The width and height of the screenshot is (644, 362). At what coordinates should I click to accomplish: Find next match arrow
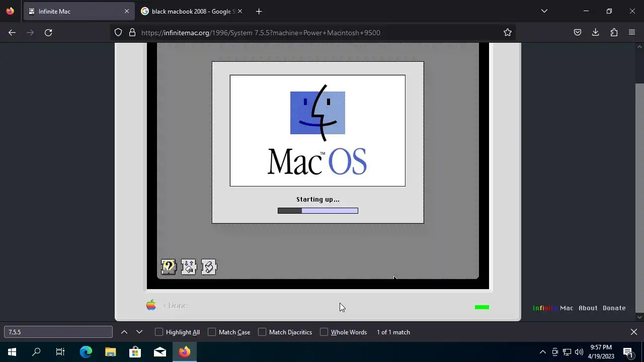click(x=139, y=332)
